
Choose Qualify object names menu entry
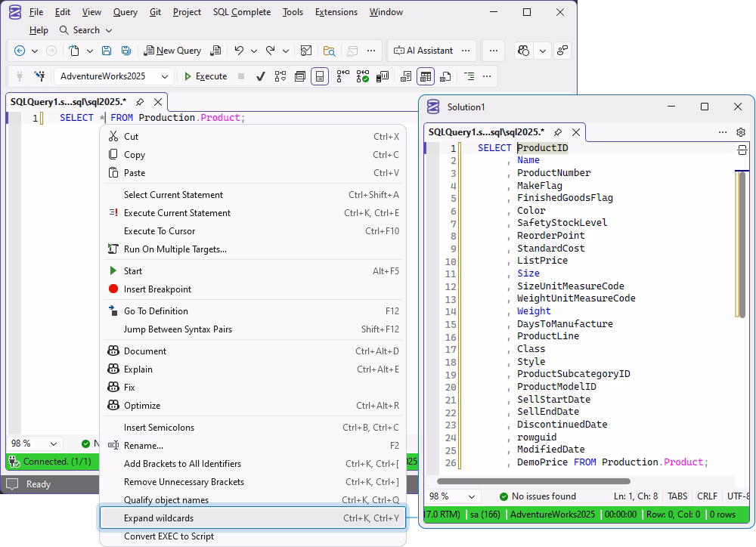253,499
